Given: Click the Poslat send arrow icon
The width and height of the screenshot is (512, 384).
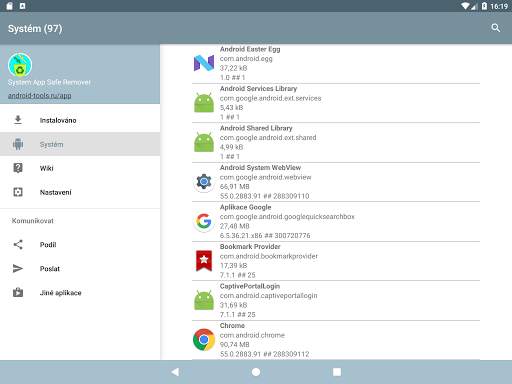Looking at the screenshot, I should (x=18, y=269).
